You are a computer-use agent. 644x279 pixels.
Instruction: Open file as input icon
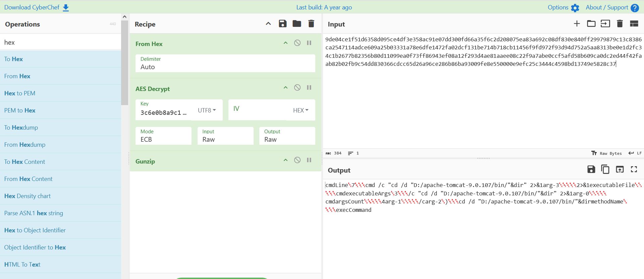tap(605, 24)
